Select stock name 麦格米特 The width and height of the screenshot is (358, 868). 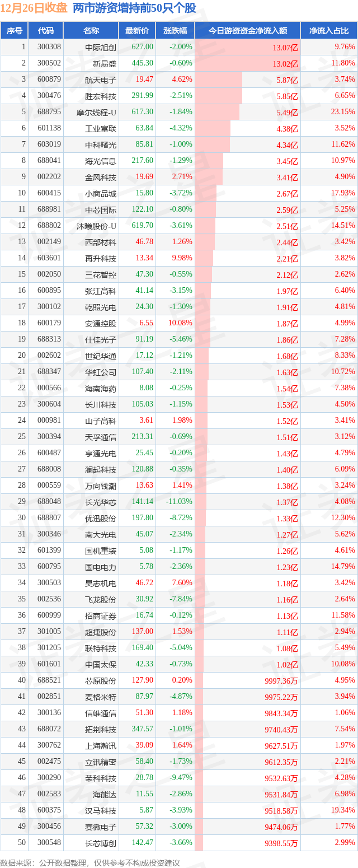pos(101,697)
